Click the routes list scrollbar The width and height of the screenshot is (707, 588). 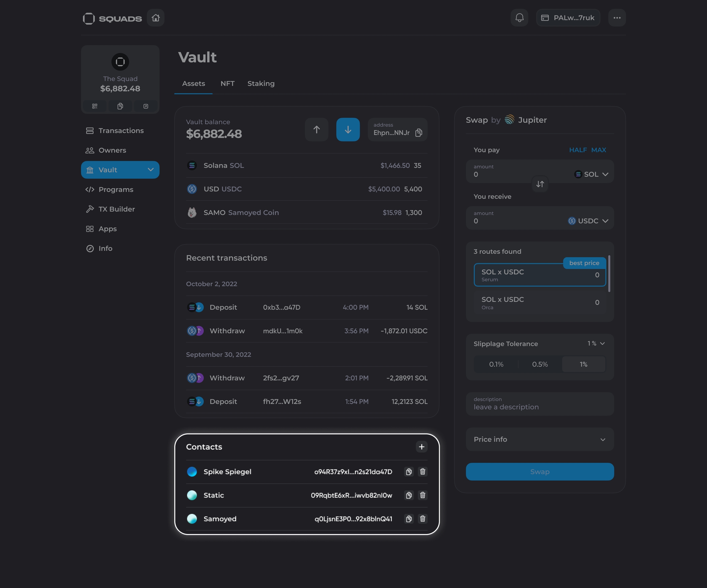tap(609, 273)
